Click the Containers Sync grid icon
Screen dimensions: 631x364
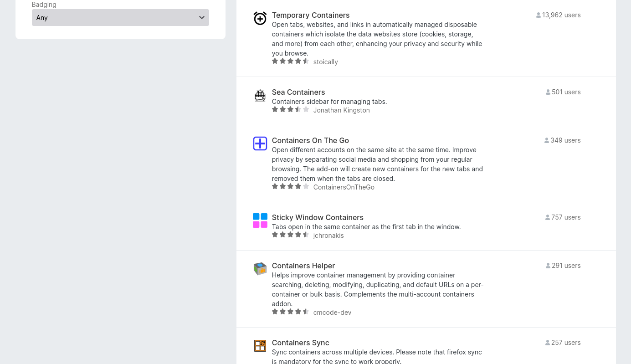(260, 346)
